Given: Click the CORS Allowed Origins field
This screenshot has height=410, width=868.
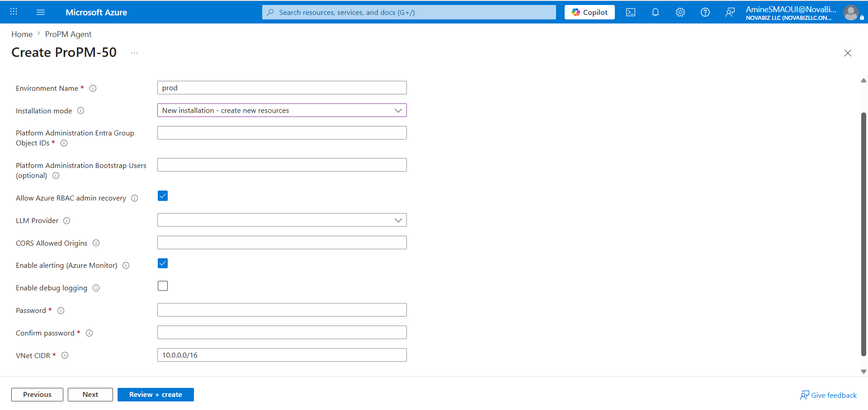Looking at the screenshot, I should 282,242.
